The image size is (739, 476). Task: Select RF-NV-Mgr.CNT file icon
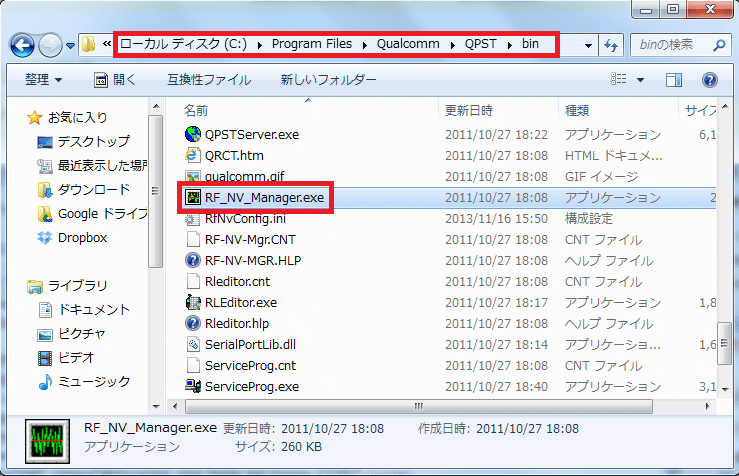[193, 239]
